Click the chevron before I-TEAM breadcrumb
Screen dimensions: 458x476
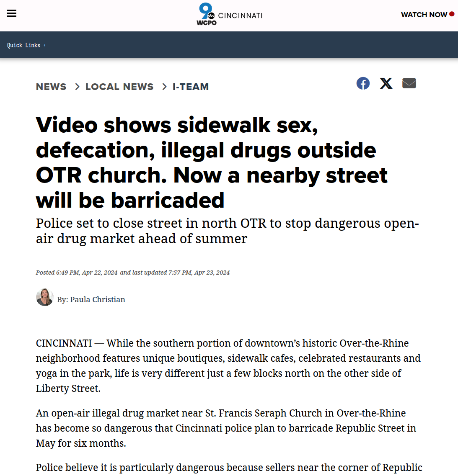(x=164, y=87)
